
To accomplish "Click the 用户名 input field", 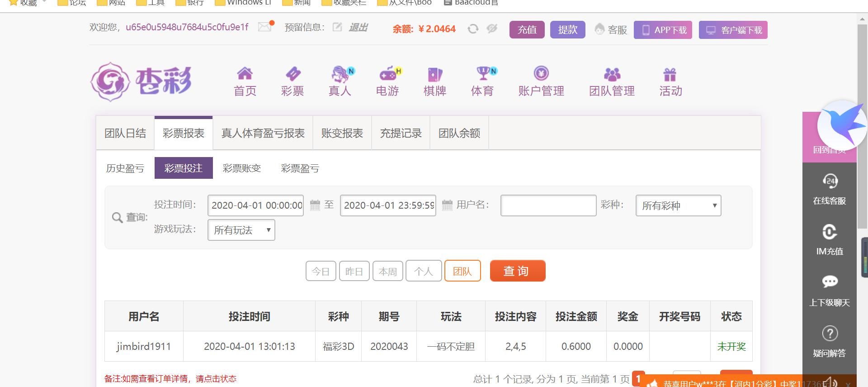I will [x=548, y=205].
